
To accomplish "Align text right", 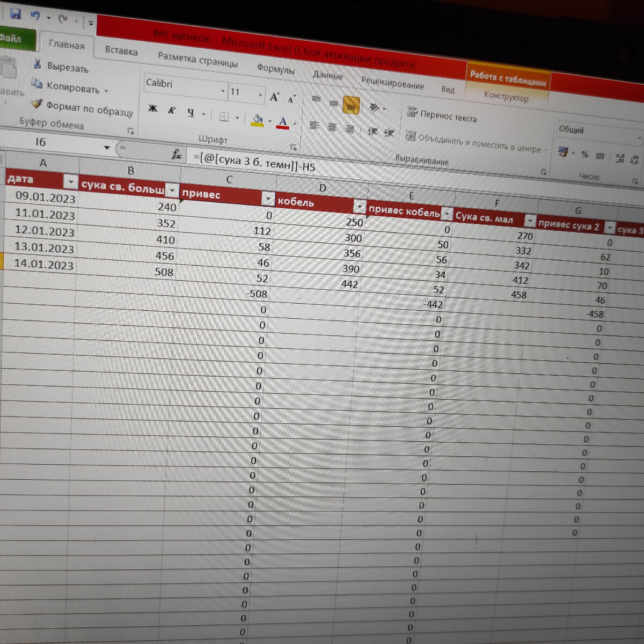I will (349, 129).
